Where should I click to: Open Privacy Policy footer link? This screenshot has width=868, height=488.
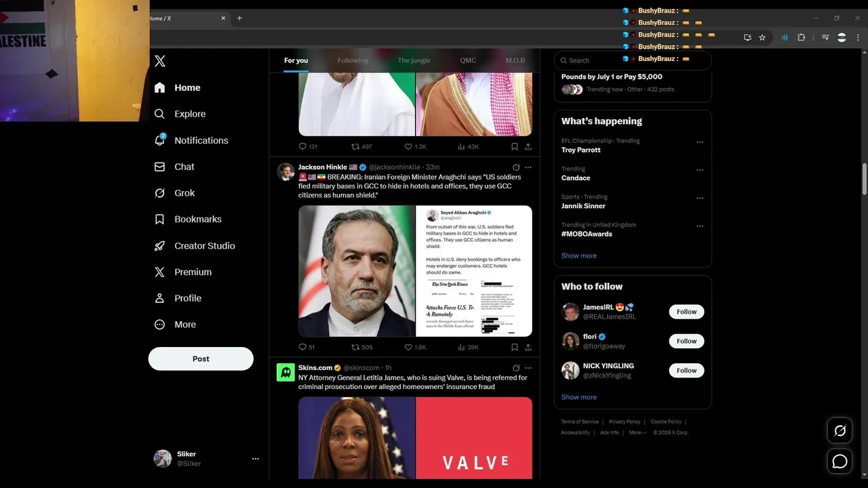pos(625,422)
